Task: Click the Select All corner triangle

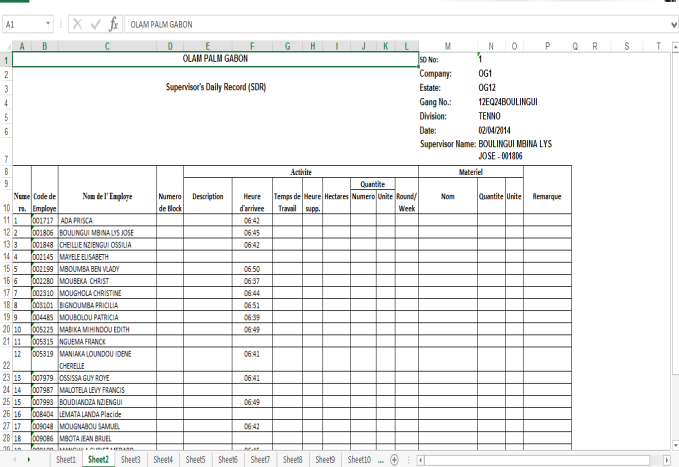Action: pyautogui.click(x=6, y=46)
